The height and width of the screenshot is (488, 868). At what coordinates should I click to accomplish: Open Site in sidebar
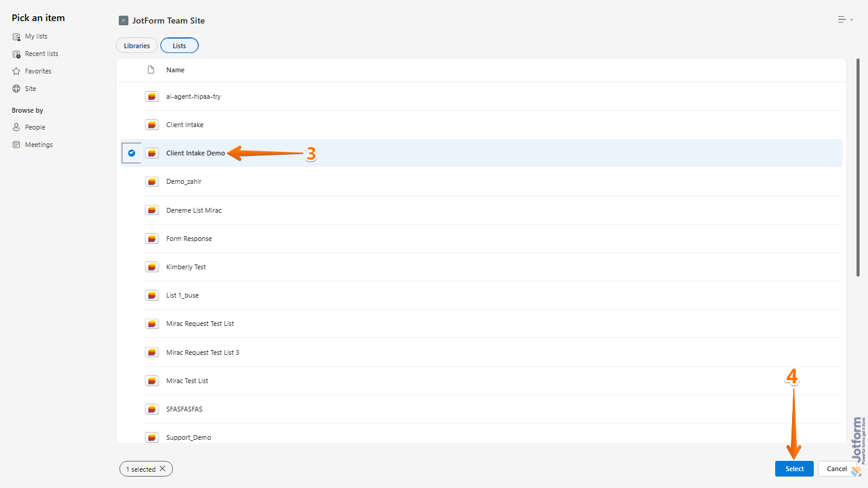coord(24,89)
